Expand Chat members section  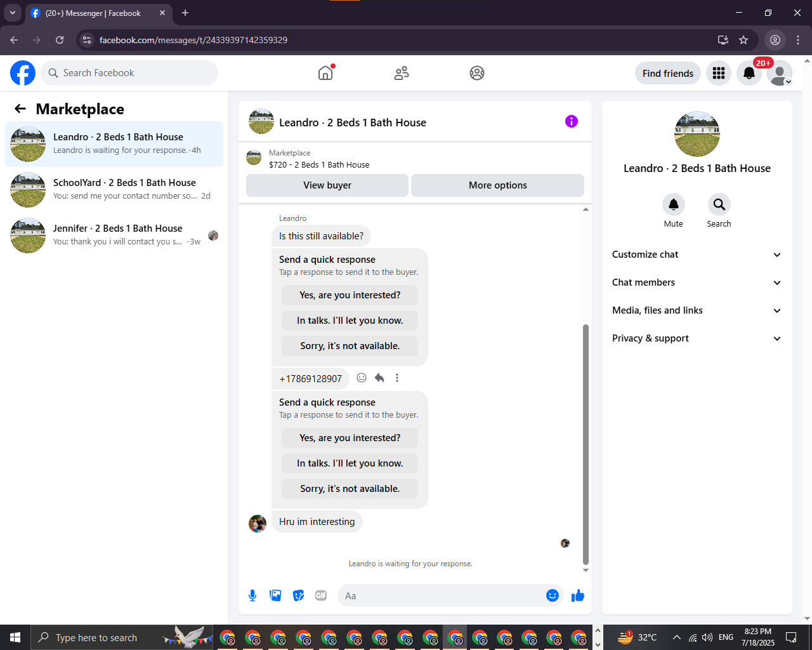coord(697,282)
